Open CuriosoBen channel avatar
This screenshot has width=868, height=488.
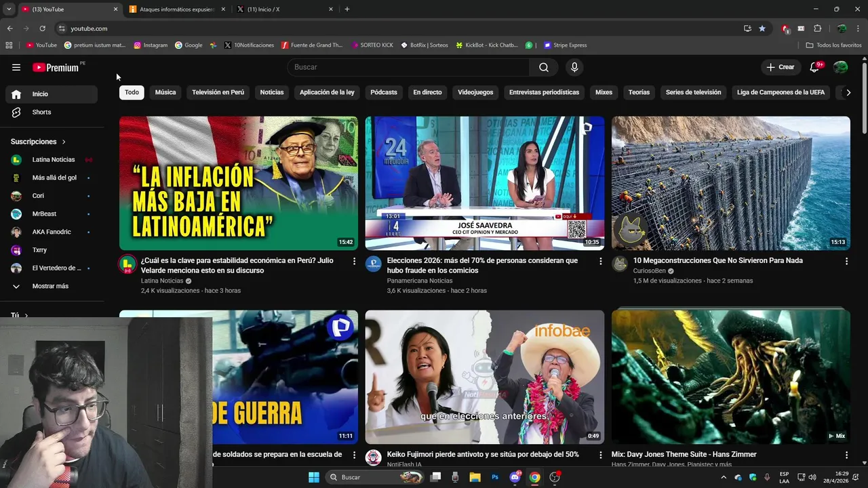coord(620,264)
